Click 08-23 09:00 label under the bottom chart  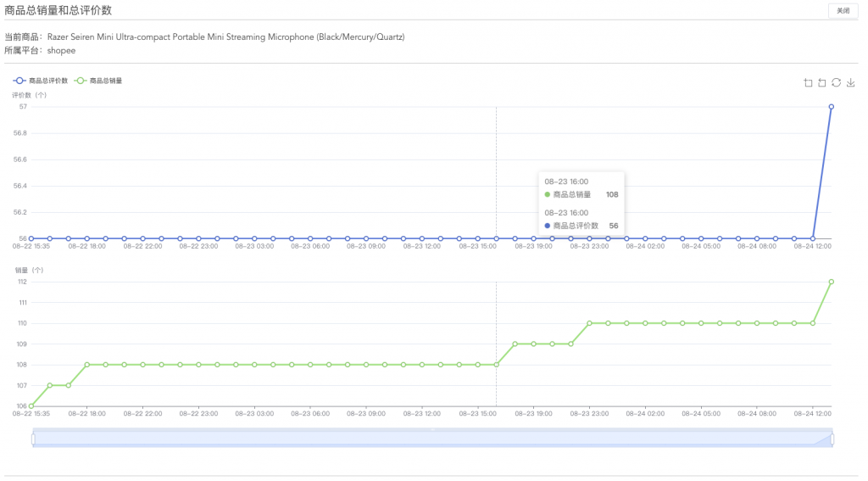click(366, 414)
